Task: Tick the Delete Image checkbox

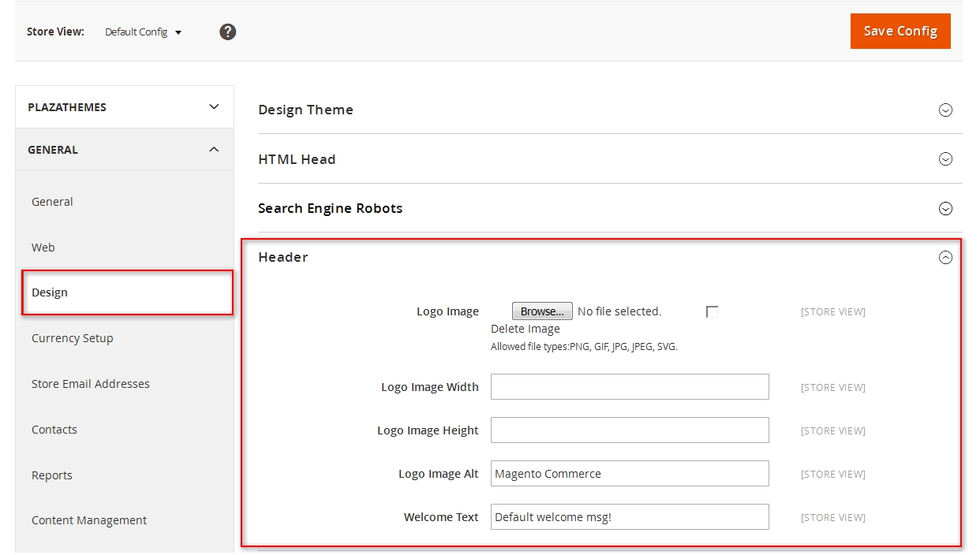Action: (x=713, y=312)
